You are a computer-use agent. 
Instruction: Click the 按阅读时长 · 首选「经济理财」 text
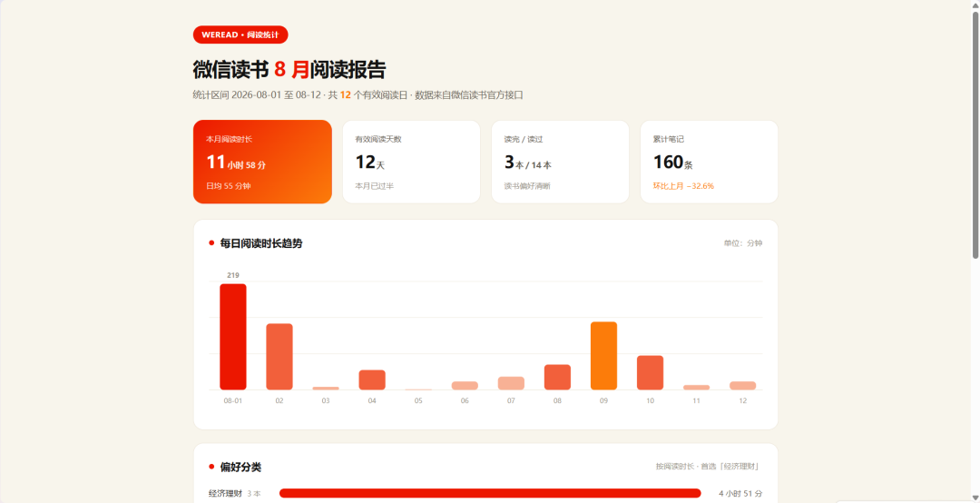709,467
